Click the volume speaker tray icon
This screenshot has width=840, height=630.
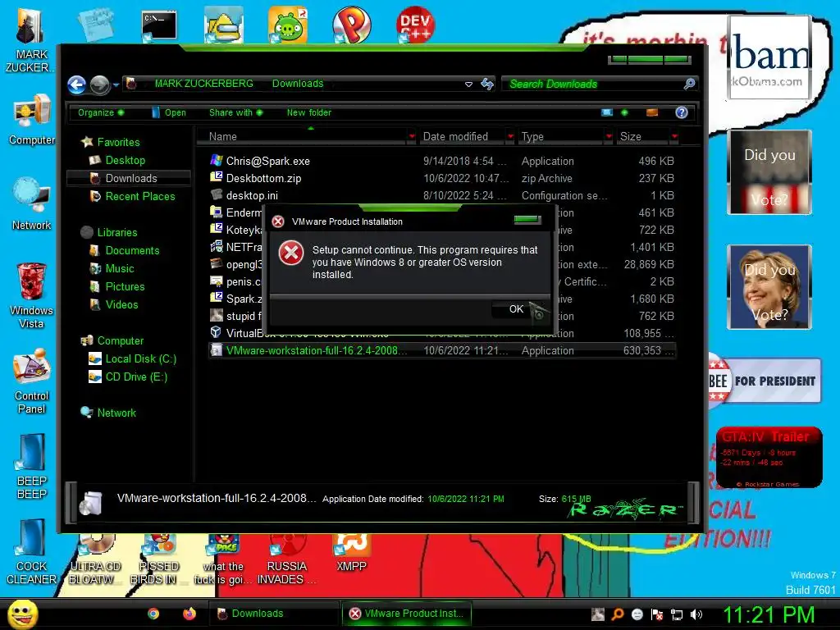696,614
